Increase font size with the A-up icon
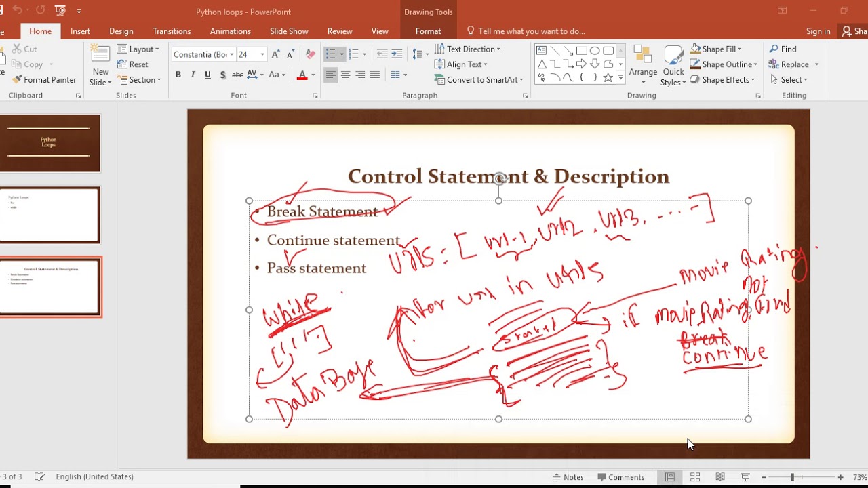This screenshot has width=868, height=488. click(275, 54)
